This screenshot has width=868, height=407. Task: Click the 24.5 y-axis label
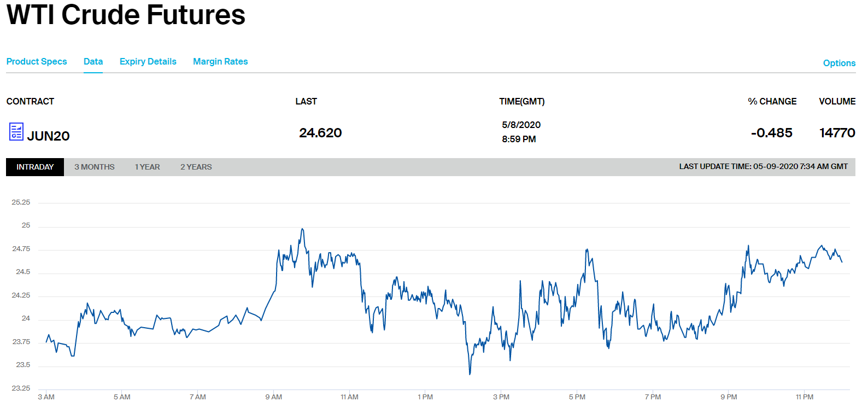pos(23,272)
